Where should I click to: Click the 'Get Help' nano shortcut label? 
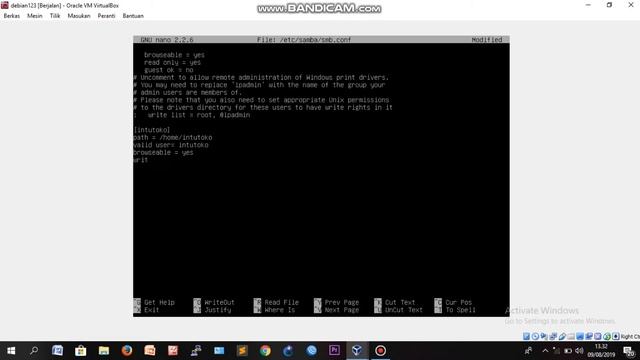coord(159,302)
